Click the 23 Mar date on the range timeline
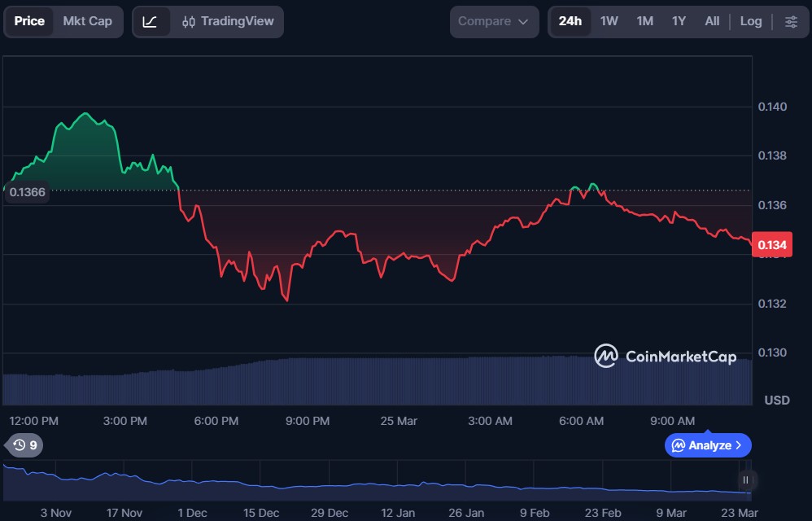The height and width of the screenshot is (521, 812). tap(739, 513)
